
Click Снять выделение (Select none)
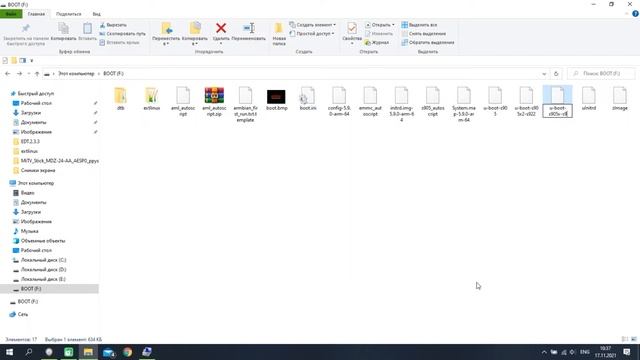424,33
